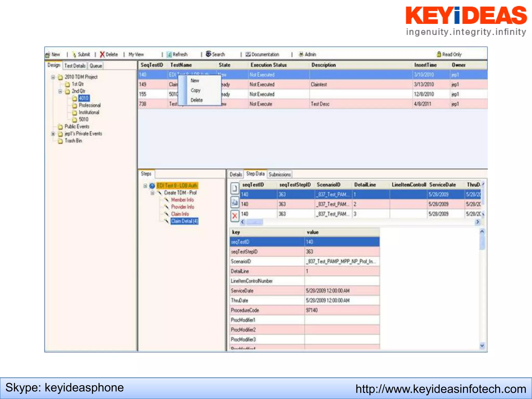Click the Provider Info step icon
532x399 pixels.
click(167, 207)
